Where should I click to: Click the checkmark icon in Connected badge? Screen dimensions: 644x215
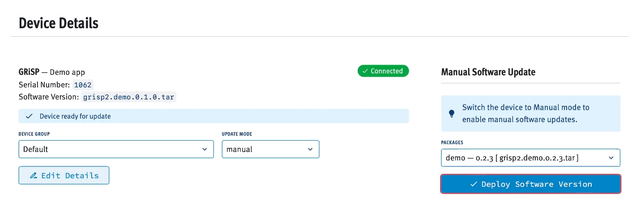(x=365, y=71)
